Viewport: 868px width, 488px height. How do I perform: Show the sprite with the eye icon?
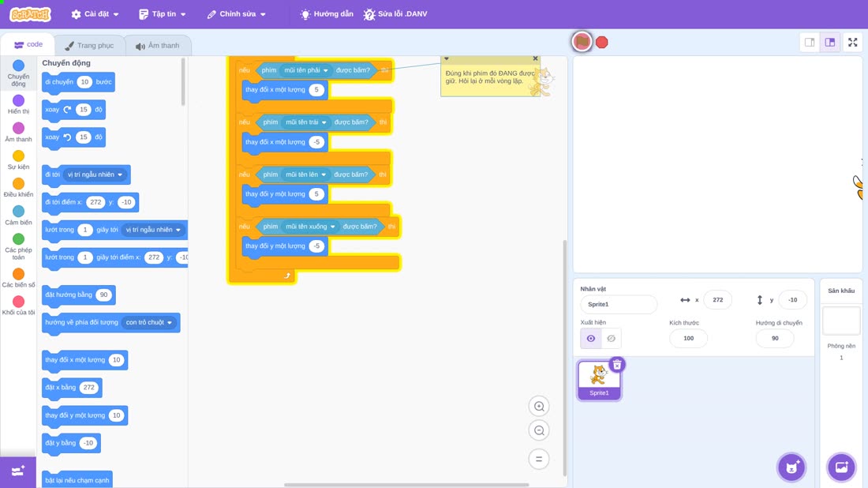point(591,339)
